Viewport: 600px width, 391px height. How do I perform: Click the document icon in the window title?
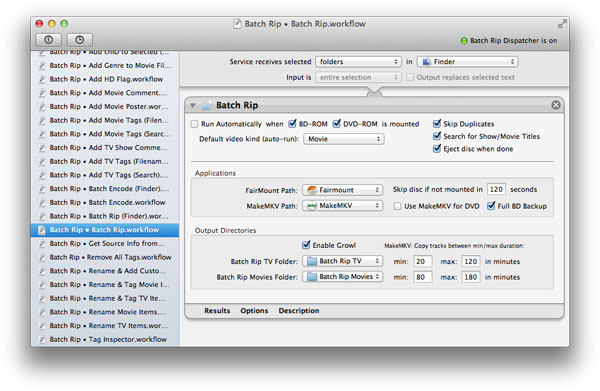(237, 24)
